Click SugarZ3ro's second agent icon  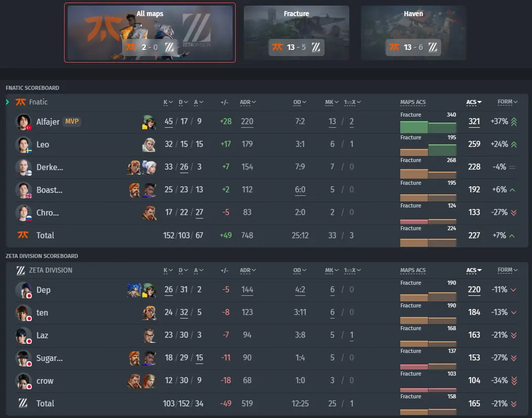coord(149,358)
